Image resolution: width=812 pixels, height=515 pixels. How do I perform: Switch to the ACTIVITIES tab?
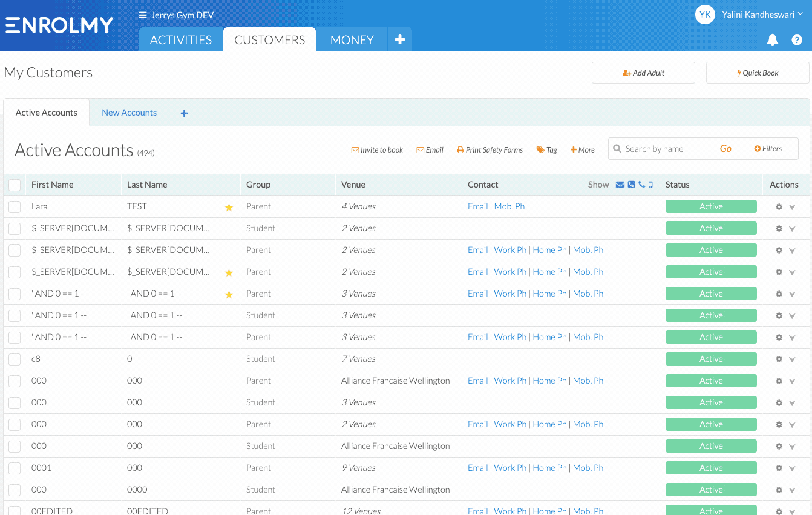[x=181, y=39]
